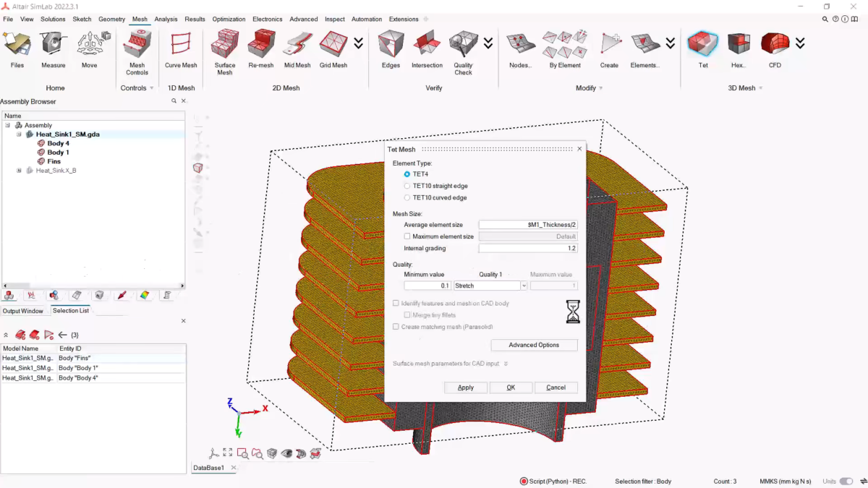Click the Average element size field
Viewport: 868px width, 488px height.
tap(528, 225)
